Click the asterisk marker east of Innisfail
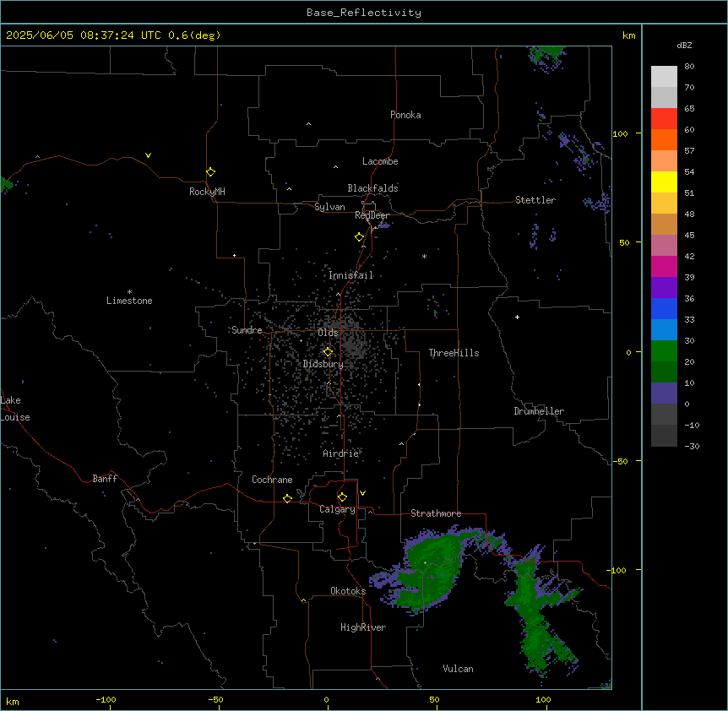728x711 pixels. pyautogui.click(x=424, y=256)
